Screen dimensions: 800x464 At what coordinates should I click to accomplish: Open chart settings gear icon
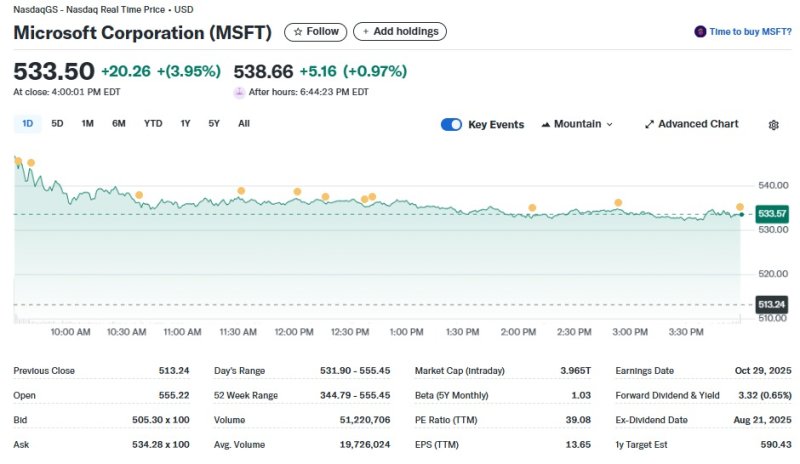point(773,125)
